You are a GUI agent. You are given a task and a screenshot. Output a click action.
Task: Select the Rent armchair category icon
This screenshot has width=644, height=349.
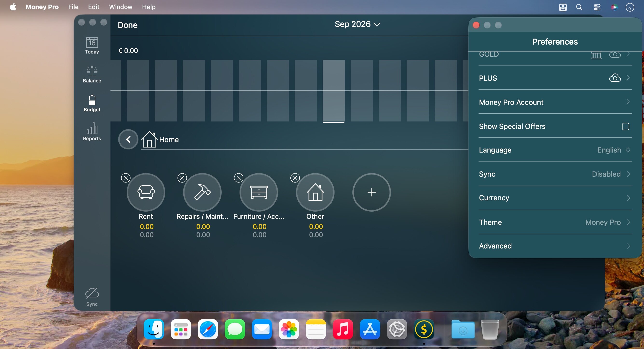point(146,192)
